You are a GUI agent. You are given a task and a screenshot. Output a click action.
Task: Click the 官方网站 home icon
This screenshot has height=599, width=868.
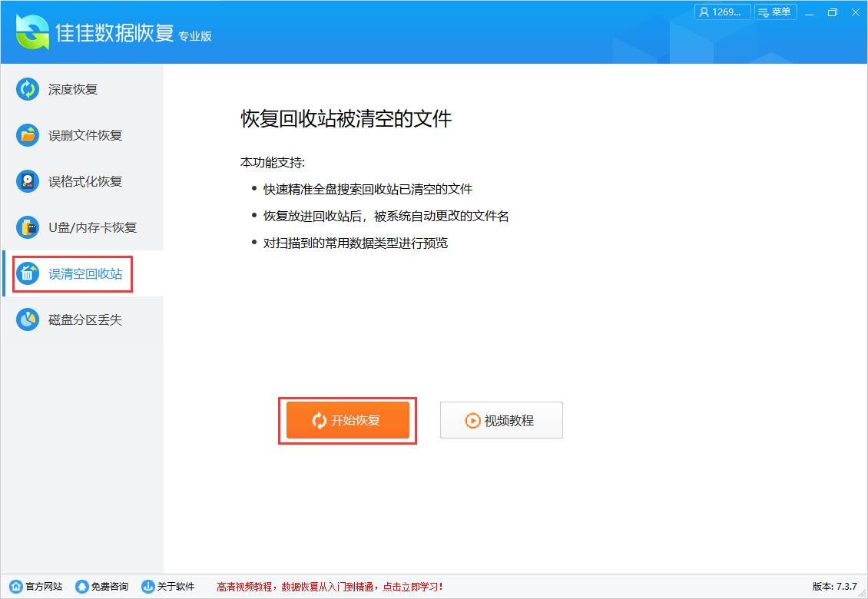pyautogui.click(x=17, y=586)
